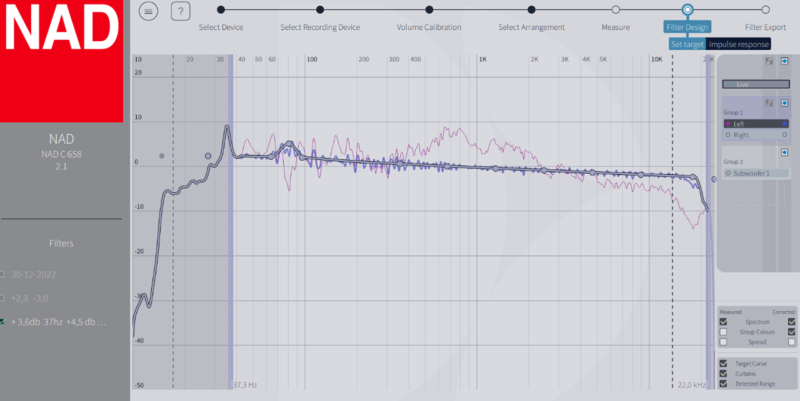Screen dimensions: 800x401
Task: Click the top blue square icon above Live
Action: (x=785, y=61)
